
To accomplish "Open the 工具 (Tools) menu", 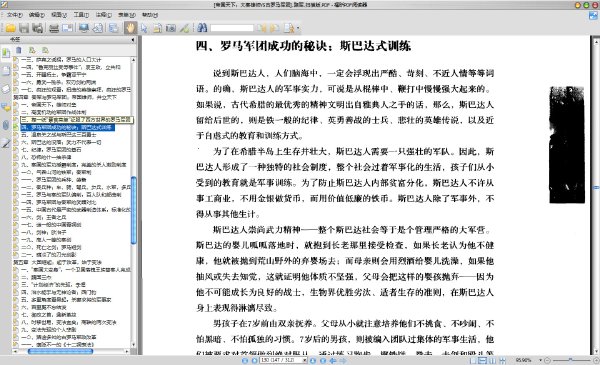I will 81,15.
